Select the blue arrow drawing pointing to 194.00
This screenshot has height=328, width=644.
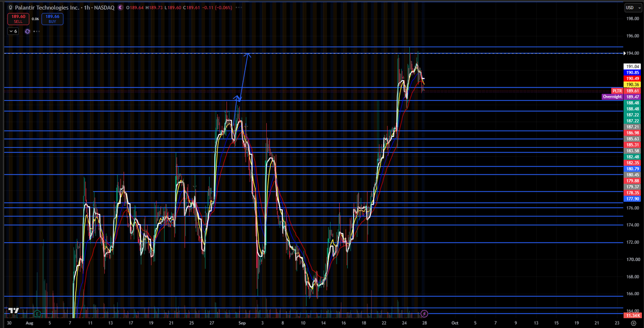tap(243, 76)
